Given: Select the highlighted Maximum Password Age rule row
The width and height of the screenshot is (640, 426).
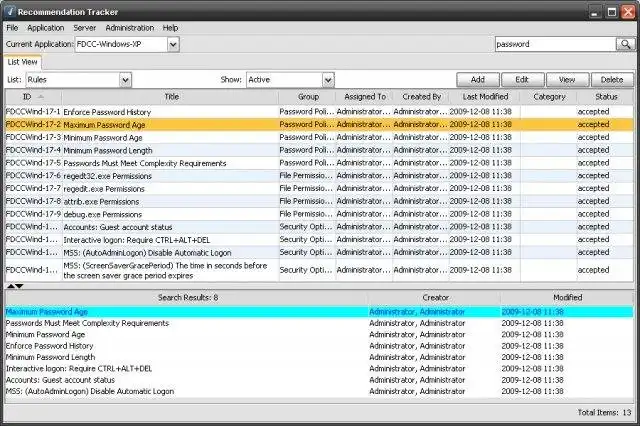Looking at the screenshot, I should [320, 124].
